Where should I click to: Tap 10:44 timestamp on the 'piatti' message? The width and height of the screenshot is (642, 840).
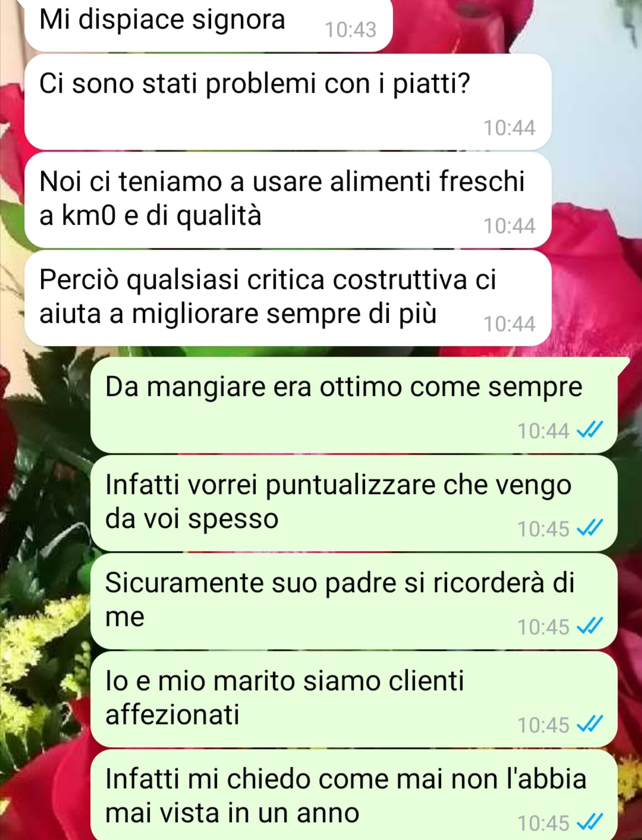coord(509,128)
